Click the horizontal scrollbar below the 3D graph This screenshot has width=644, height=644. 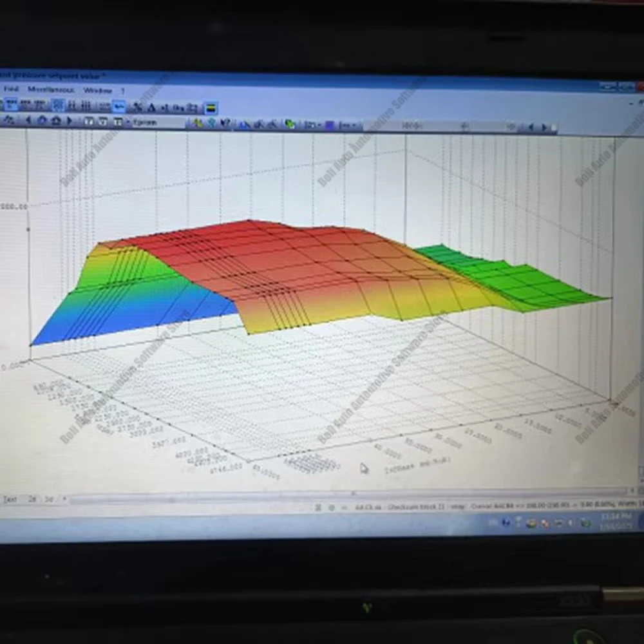(348, 494)
